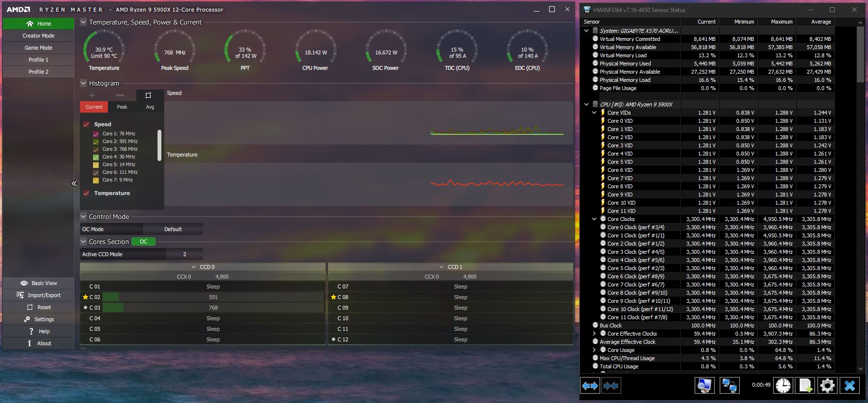The height and width of the screenshot is (403, 868).
Task: Switch histogram to the Peak tab
Action: coord(122,107)
